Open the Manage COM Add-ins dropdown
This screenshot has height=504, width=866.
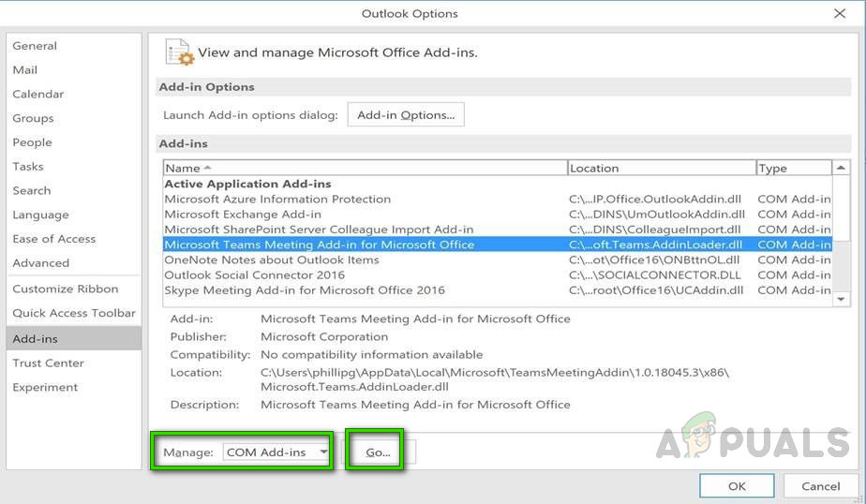tap(277, 452)
